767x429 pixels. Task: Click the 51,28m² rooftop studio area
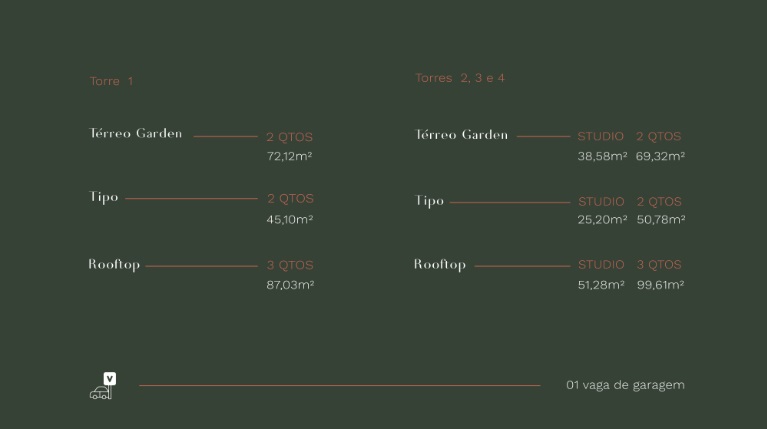(601, 285)
